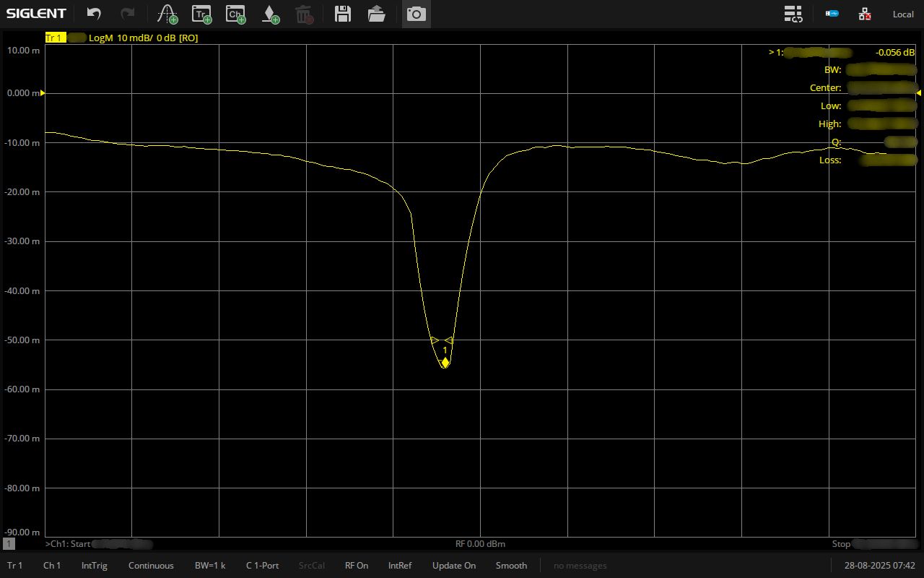
Task: Select Ch 1 in the status bar
Action: point(52,566)
